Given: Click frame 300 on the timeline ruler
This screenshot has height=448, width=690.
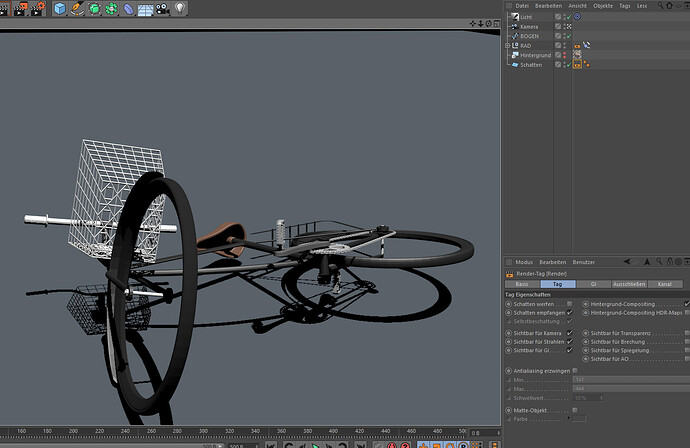Looking at the screenshot, I should (x=203, y=431).
